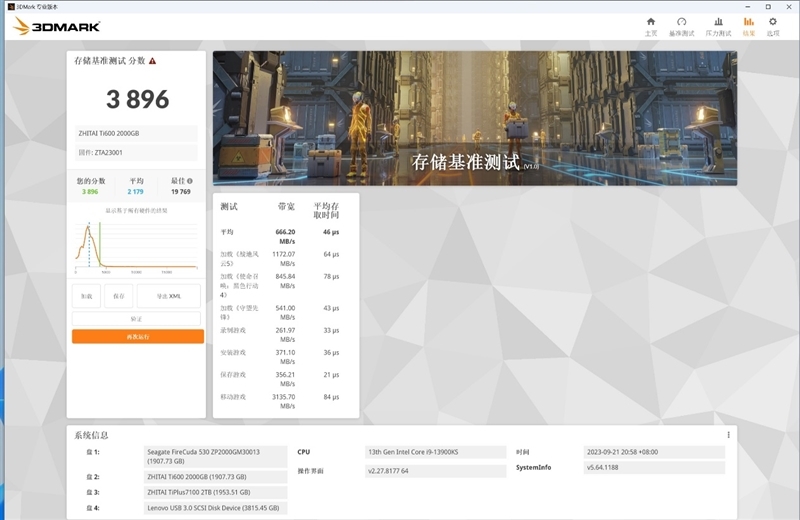The height and width of the screenshot is (520, 800).
Task: Click the orange 再次运行 button
Action: click(138, 336)
